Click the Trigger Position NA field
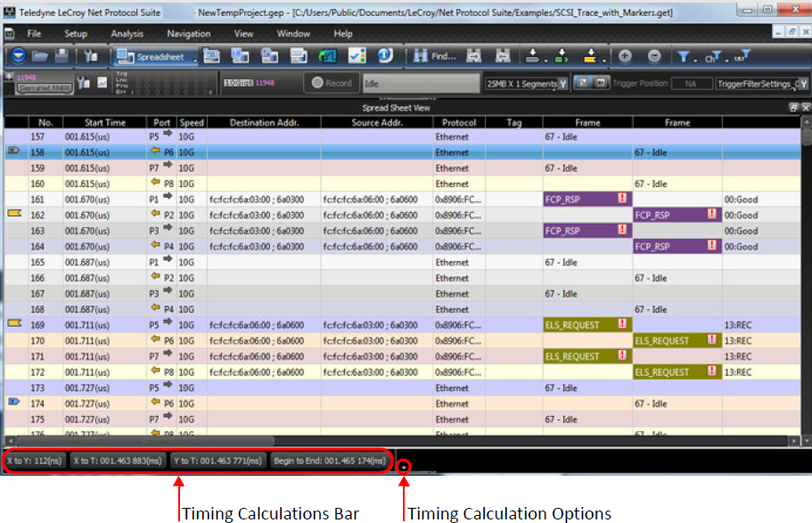Image resolution: width=812 pixels, height=523 pixels. (x=691, y=84)
